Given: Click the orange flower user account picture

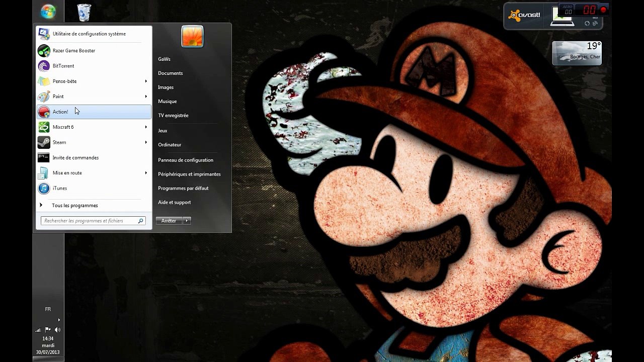Looking at the screenshot, I should click(x=192, y=37).
